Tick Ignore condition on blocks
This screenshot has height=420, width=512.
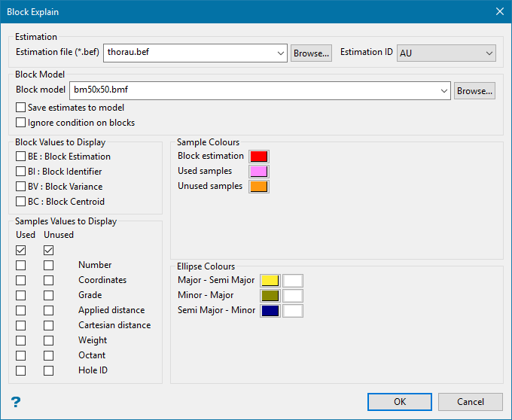21,123
